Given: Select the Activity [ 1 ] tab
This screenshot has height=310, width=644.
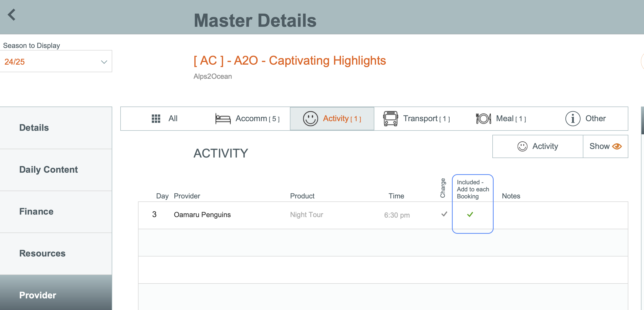Looking at the screenshot, I should tap(332, 118).
